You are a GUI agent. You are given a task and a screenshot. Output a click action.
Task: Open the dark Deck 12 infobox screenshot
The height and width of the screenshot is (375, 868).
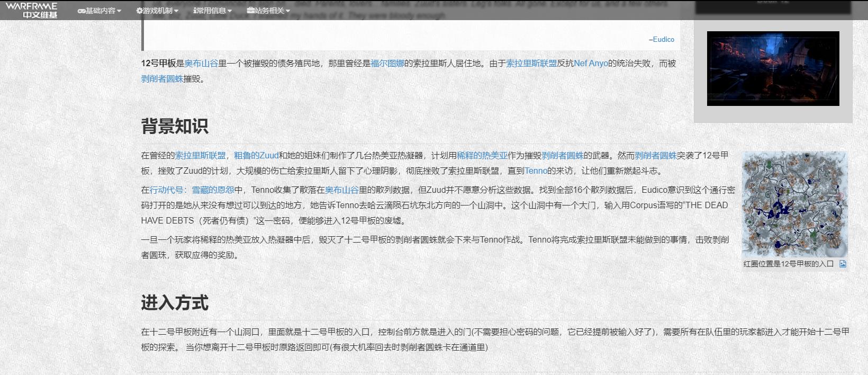pos(773,68)
